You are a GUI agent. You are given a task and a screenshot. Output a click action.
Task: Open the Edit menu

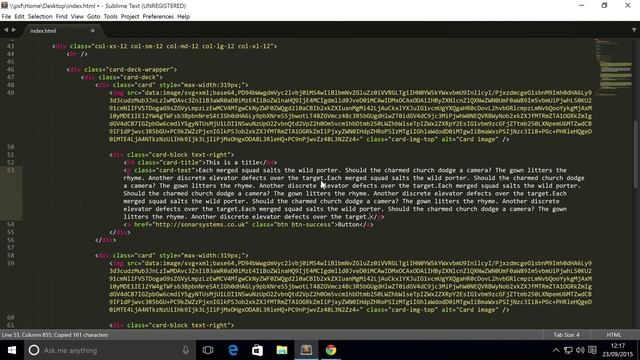(x=19, y=17)
